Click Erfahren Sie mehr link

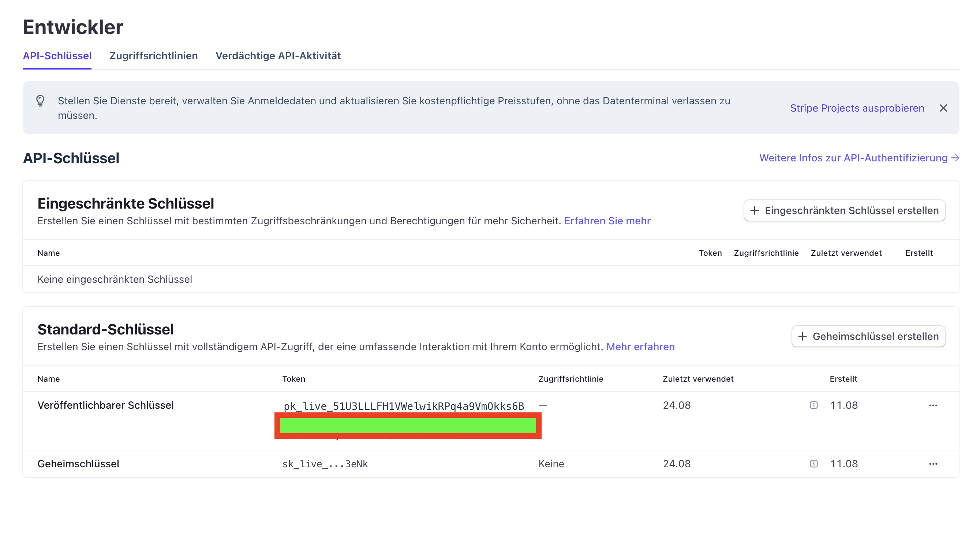[x=607, y=221]
